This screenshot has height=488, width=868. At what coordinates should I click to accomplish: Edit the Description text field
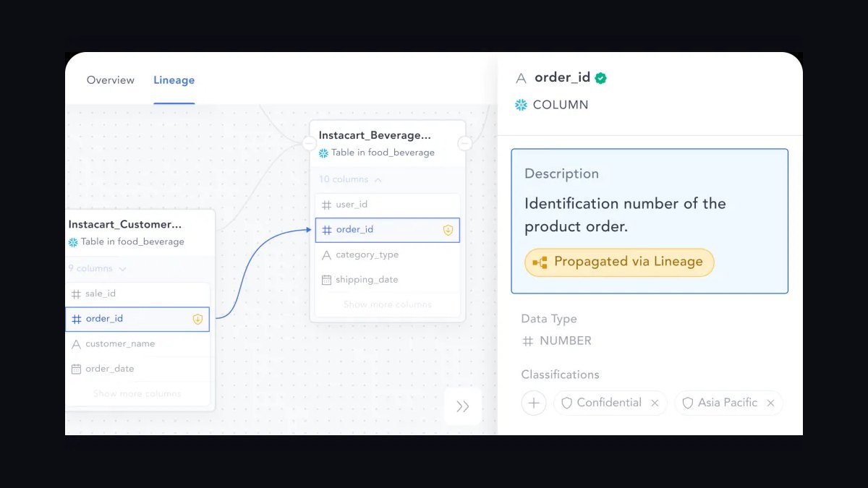tap(650, 221)
